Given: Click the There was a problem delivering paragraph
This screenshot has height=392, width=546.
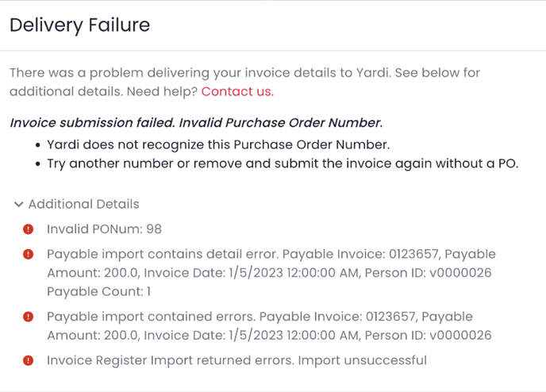Looking at the screenshot, I should point(244,83).
